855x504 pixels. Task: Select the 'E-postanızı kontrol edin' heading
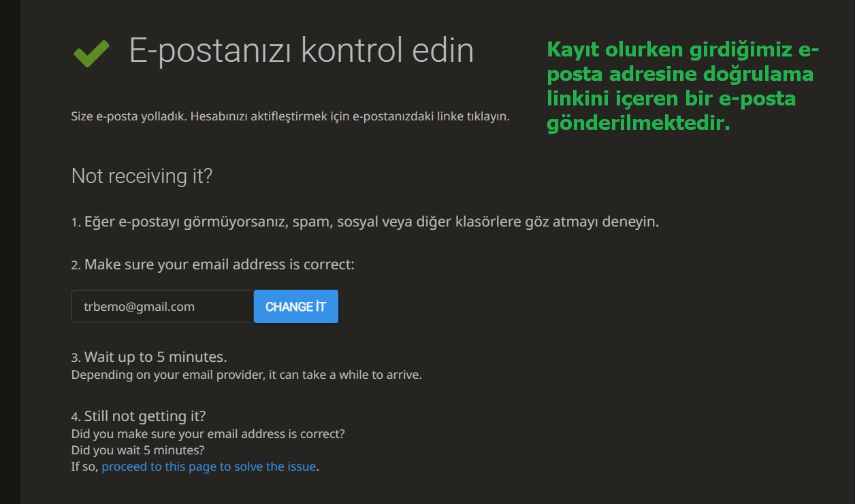302,51
